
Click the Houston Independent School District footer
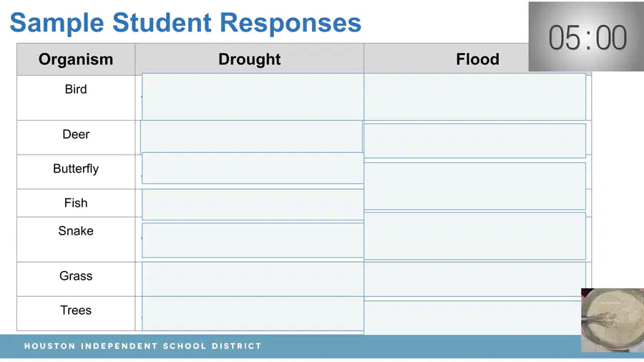coord(142,346)
